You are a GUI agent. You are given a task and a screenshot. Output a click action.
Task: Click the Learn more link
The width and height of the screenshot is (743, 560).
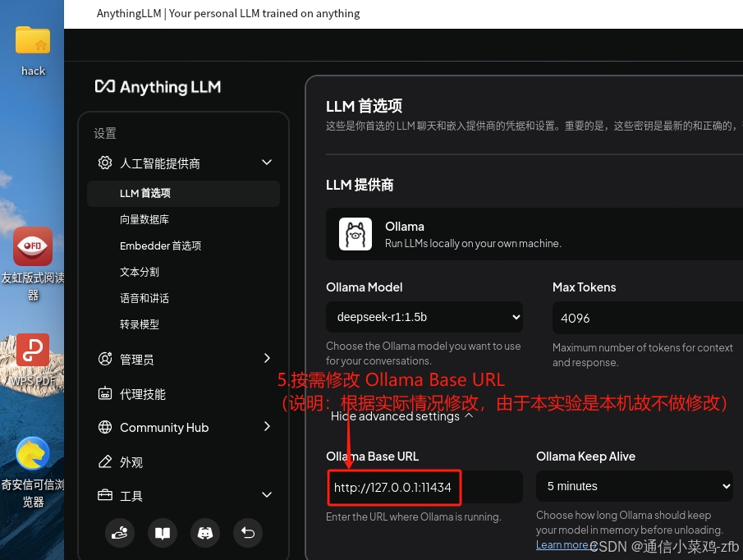(563, 545)
